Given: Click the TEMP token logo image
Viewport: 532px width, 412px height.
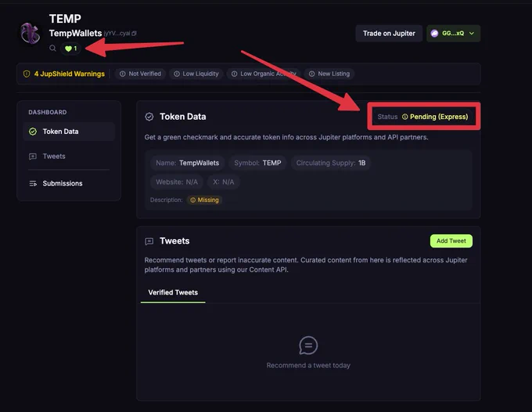Looking at the screenshot, I should pyautogui.click(x=30, y=33).
